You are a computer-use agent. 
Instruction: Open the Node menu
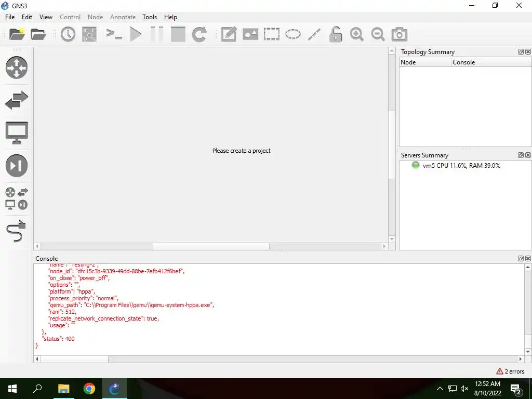(x=96, y=17)
